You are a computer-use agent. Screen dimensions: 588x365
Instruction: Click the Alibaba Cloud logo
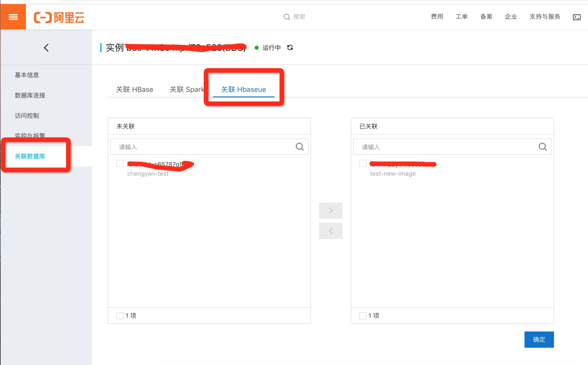(59, 18)
